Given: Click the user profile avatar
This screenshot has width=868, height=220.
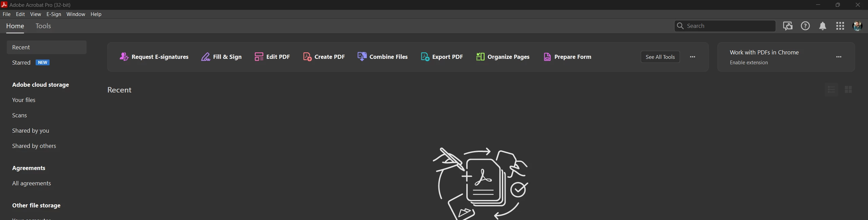Looking at the screenshot, I should click(857, 26).
